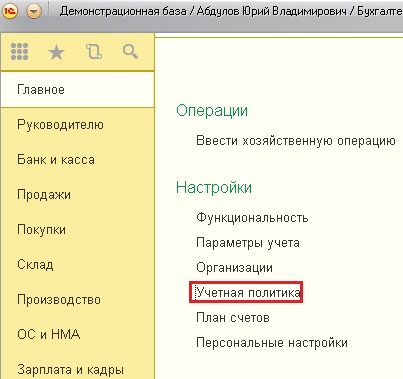Viewport: 403px width, 379px height.
Task: Open the main menu dropdown arrow button
Action: coord(34,12)
